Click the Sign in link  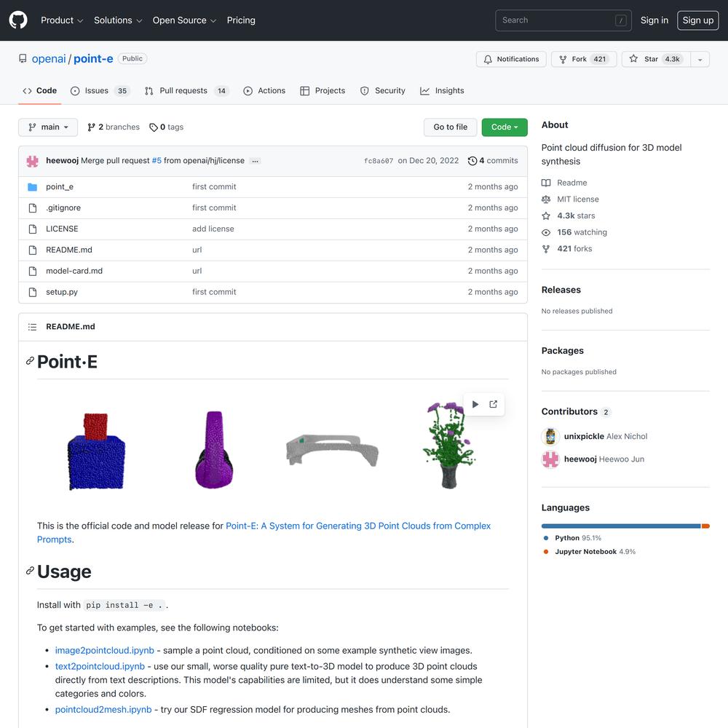654,20
